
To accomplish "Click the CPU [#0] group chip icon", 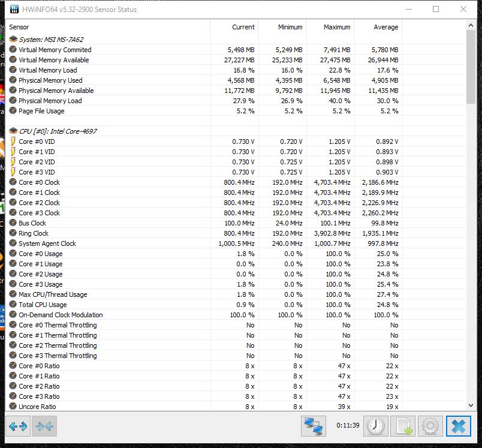I will point(13,131).
